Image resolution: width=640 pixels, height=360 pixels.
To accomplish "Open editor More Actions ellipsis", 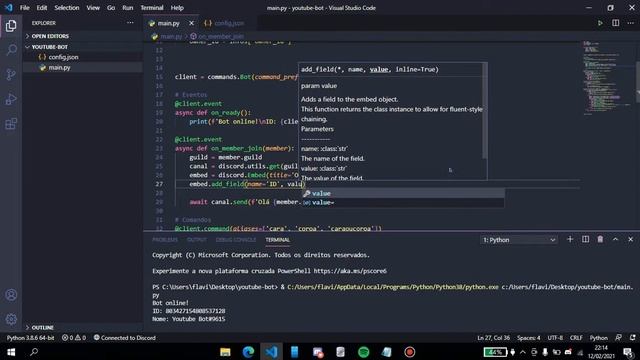I will (x=631, y=23).
